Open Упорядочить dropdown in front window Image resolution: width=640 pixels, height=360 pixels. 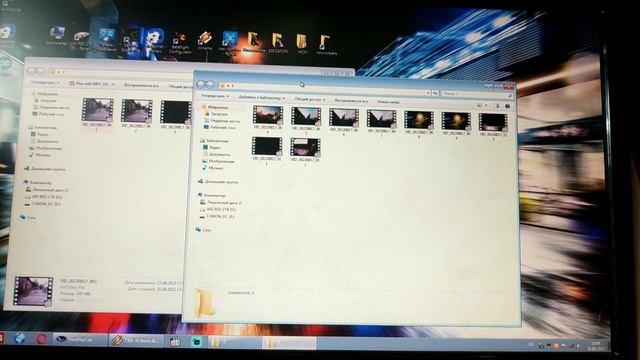coord(215,96)
